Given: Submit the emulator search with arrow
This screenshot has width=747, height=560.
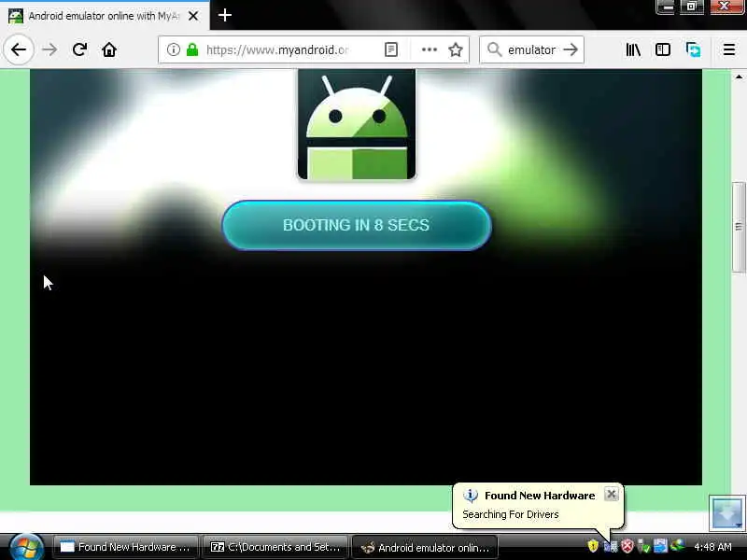Looking at the screenshot, I should click(571, 49).
